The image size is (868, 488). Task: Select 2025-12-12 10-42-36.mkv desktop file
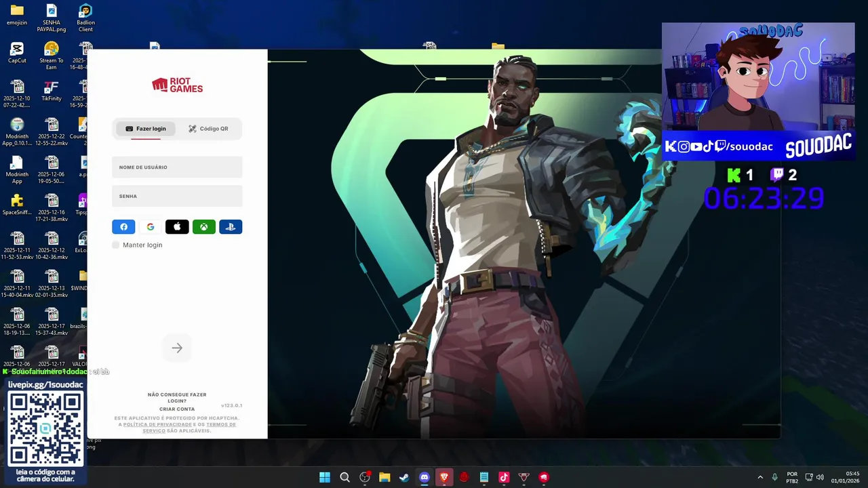click(x=52, y=246)
